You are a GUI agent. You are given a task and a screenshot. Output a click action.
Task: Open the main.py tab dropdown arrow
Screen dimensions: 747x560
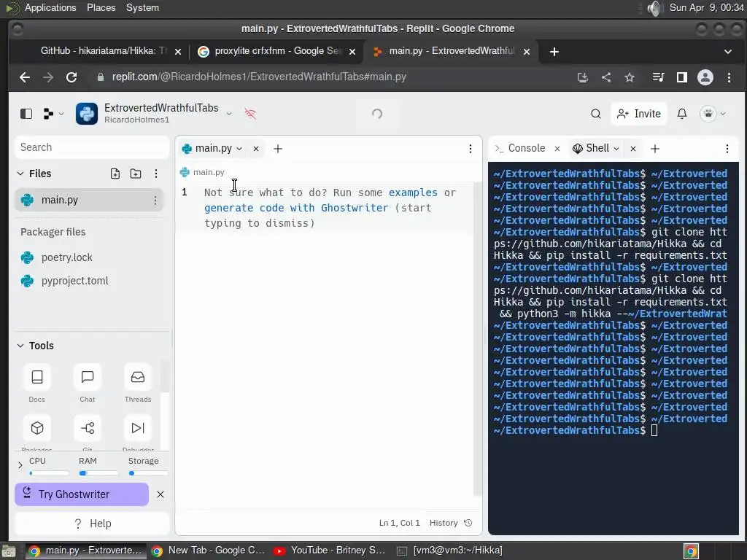coord(239,149)
